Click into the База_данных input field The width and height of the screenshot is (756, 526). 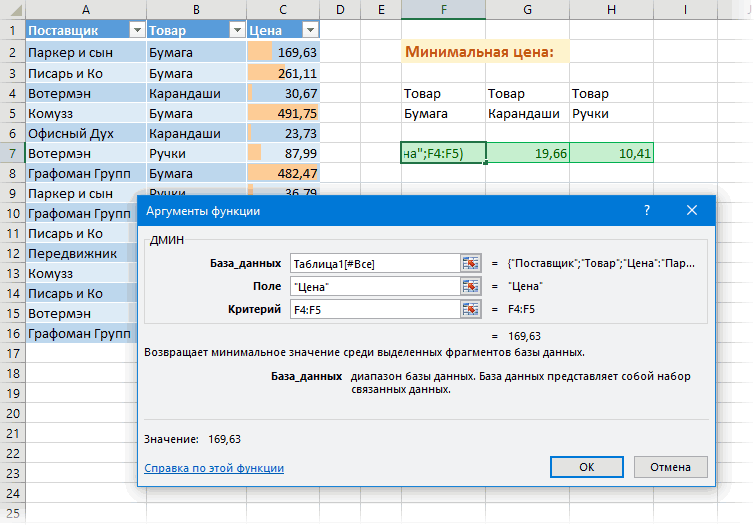[x=375, y=263]
